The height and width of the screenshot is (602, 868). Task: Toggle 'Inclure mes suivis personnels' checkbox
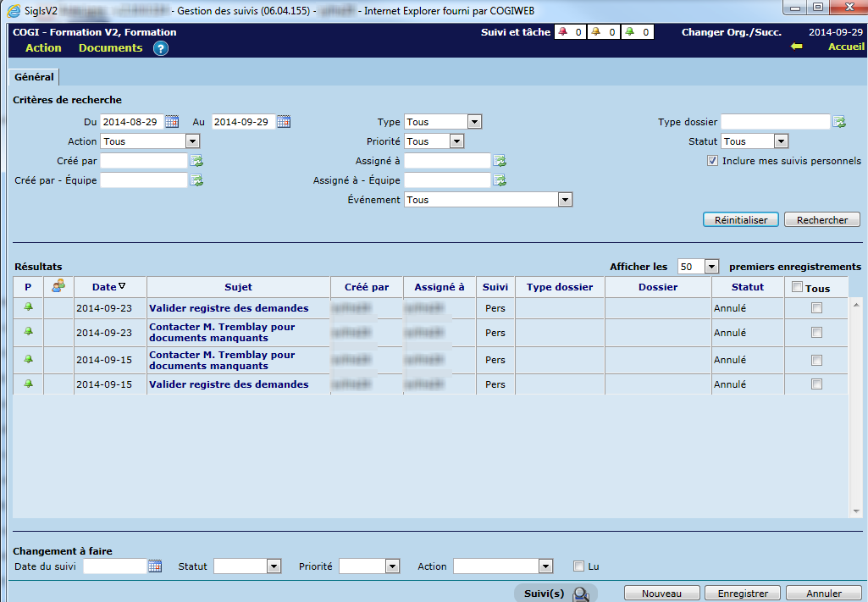[x=712, y=161]
